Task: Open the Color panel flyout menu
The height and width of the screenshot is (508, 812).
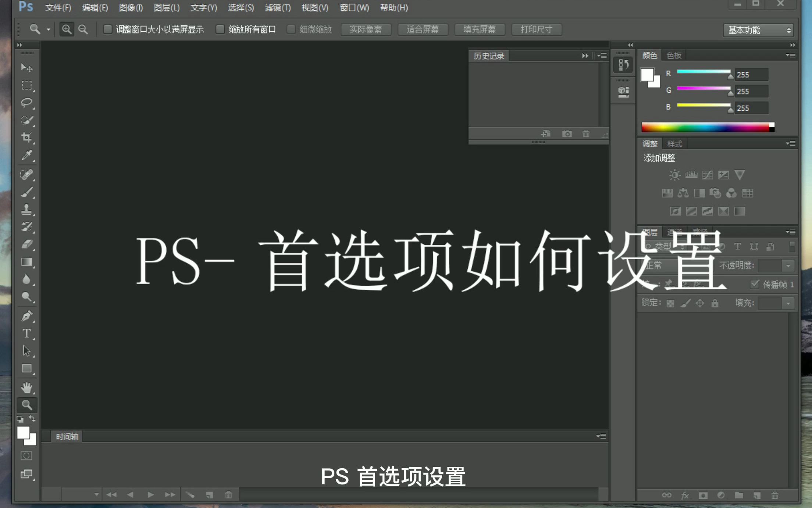Action: (x=791, y=55)
